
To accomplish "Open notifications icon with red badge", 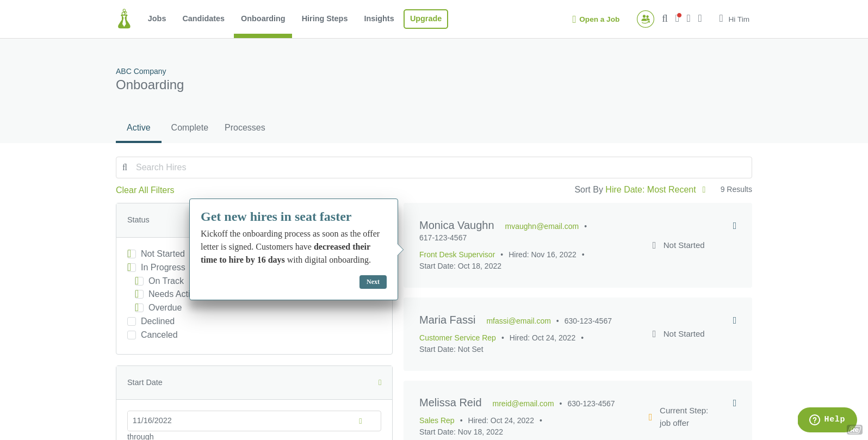I will (x=677, y=18).
